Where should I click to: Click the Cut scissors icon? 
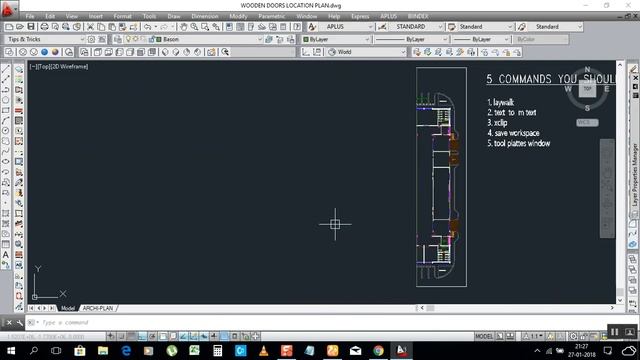(90, 27)
